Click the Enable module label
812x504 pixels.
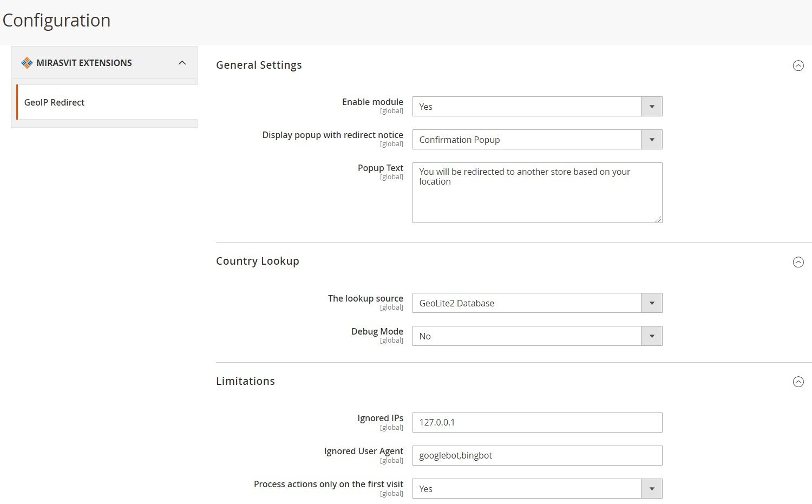point(372,102)
